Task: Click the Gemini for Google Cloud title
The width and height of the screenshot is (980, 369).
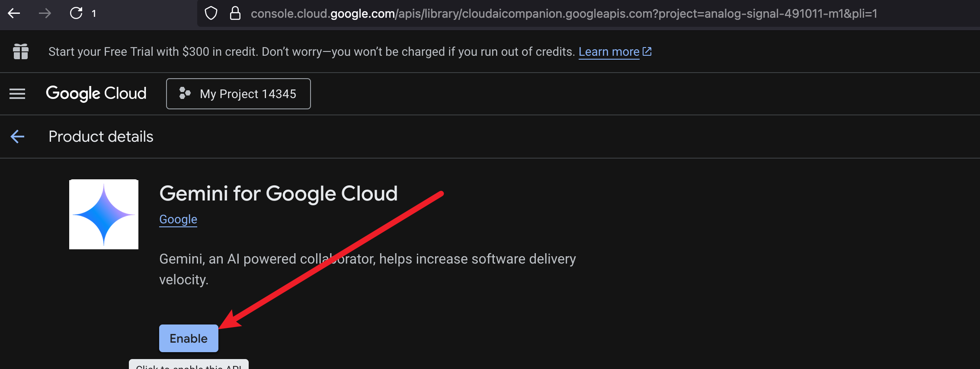Action: 278,194
